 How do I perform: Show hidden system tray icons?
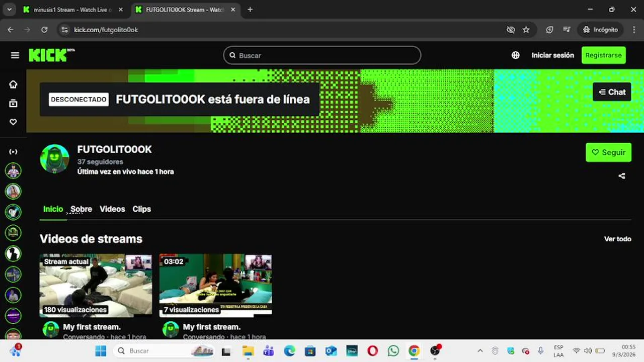click(480, 351)
